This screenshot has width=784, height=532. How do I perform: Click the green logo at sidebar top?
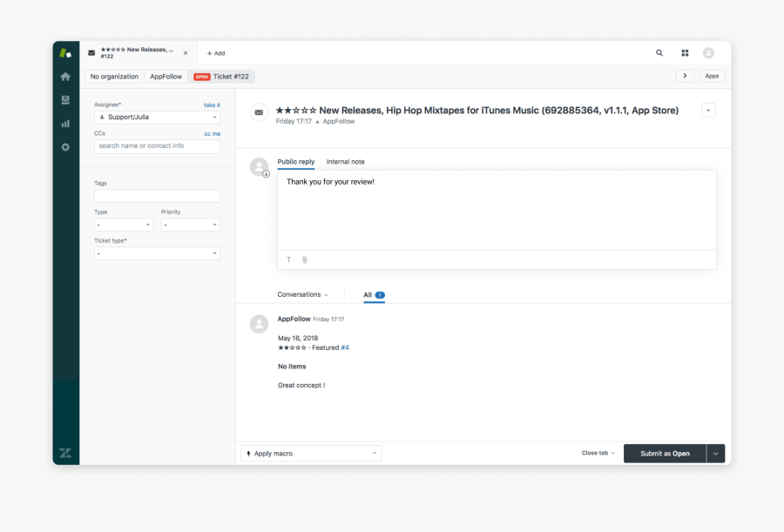[x=65, y=53]
